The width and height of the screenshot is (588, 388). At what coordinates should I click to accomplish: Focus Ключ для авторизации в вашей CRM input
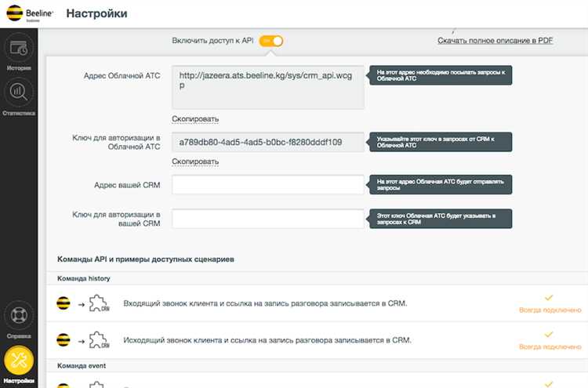click(x=268, y=219)
